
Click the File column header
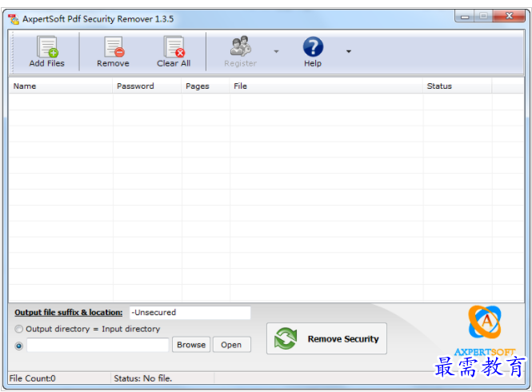(x=326, y=86)
